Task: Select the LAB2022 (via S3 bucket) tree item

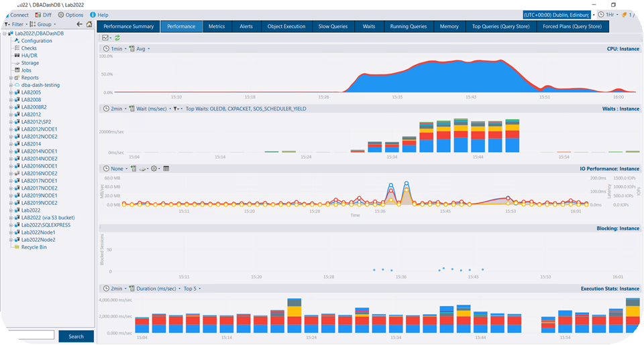Action: (48, 218)
